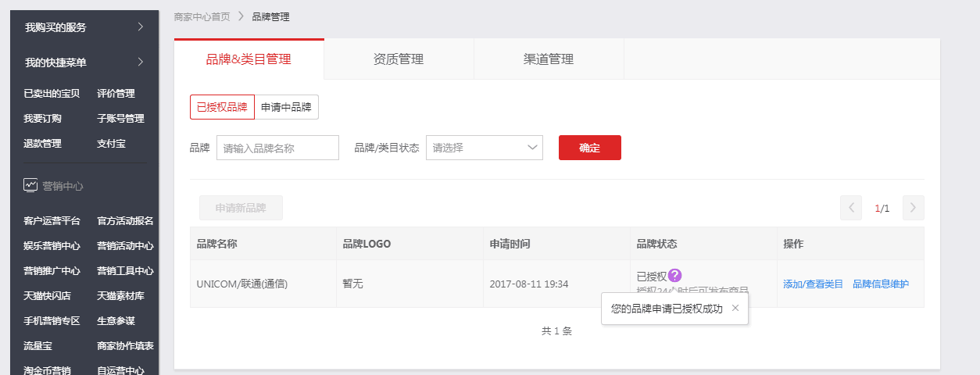The image size is (980, 375).
Task: Open 营销推广中心 in sidebar
Action: tap(52, 271)
